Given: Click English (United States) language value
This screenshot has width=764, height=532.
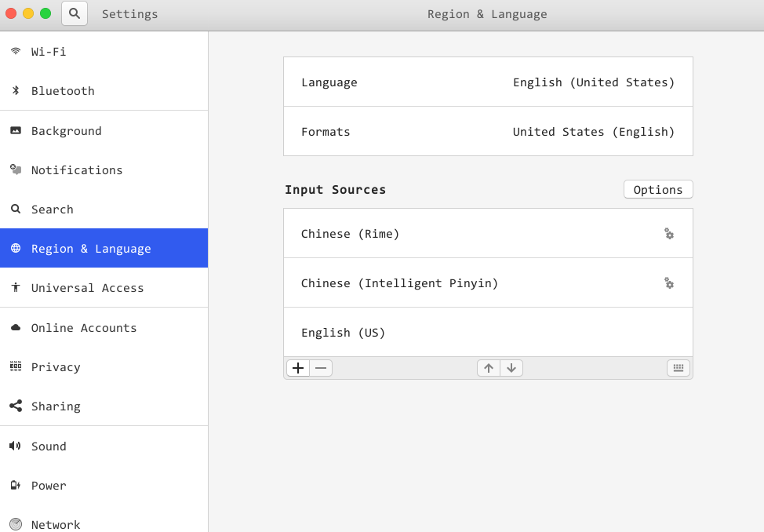Looking at the screenshot, I should pyautogui.click(x=594, y=82).
